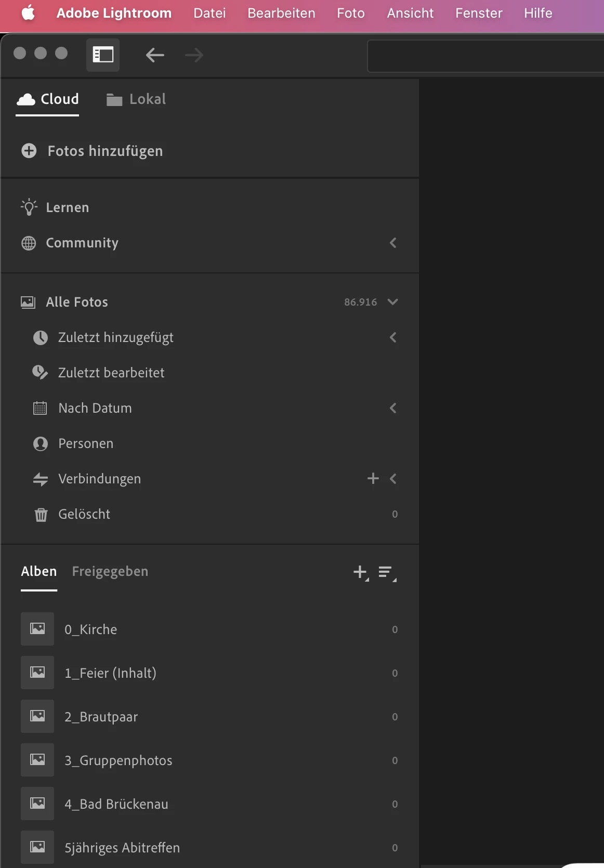Open the Bearbeiten menu
The width and height of the screenshot is (604, 868).
(281, 13)
